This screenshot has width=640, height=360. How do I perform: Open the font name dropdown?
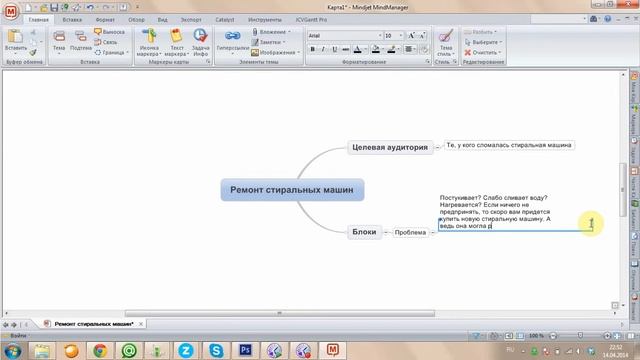tap(380, 36)
